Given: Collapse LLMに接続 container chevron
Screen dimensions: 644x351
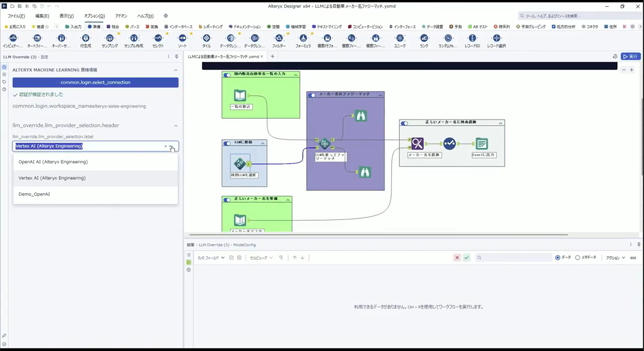Looking at the screenshot, I should [263, 143].
